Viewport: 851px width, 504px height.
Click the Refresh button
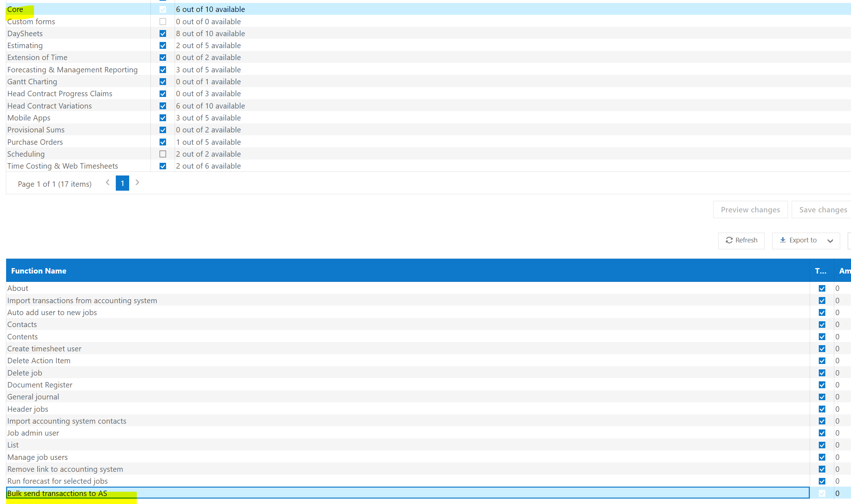pyautogui.click(x=741, y=240)
